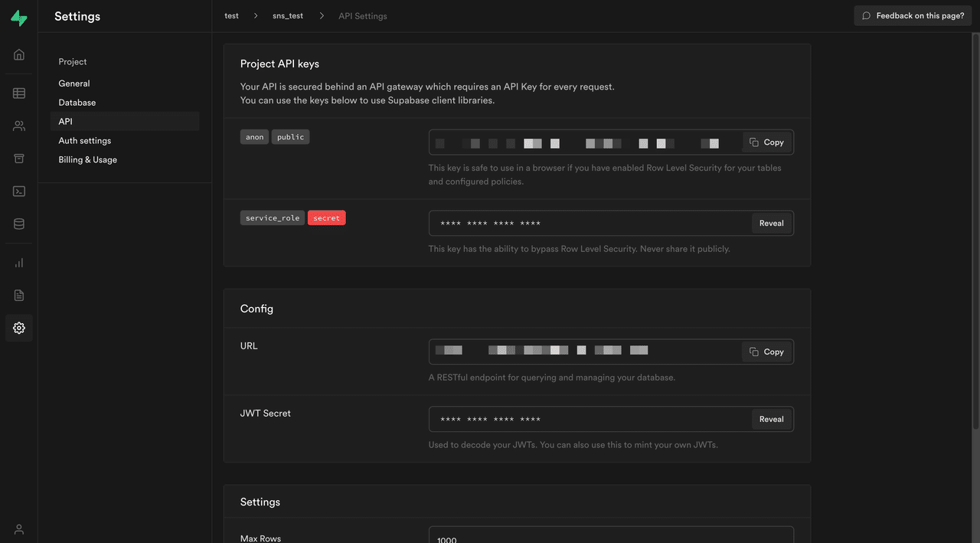Open the Database cylinder icon in sidebar

click(19, 224)
